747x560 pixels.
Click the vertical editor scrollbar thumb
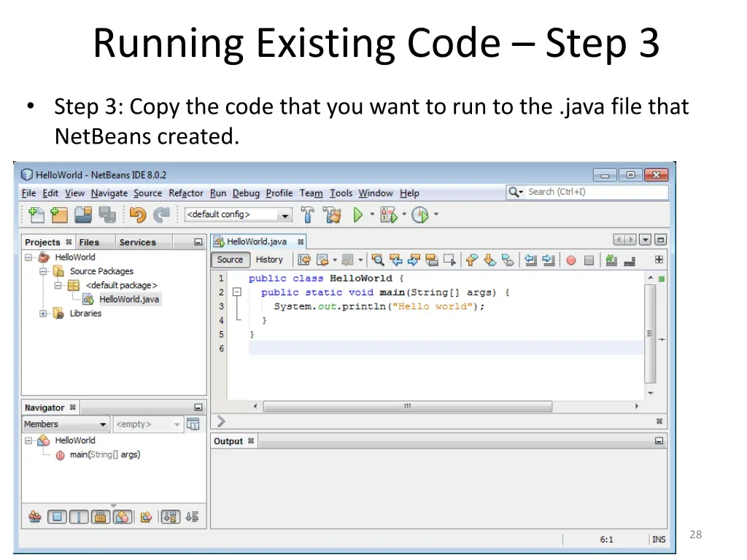point(650,333)
